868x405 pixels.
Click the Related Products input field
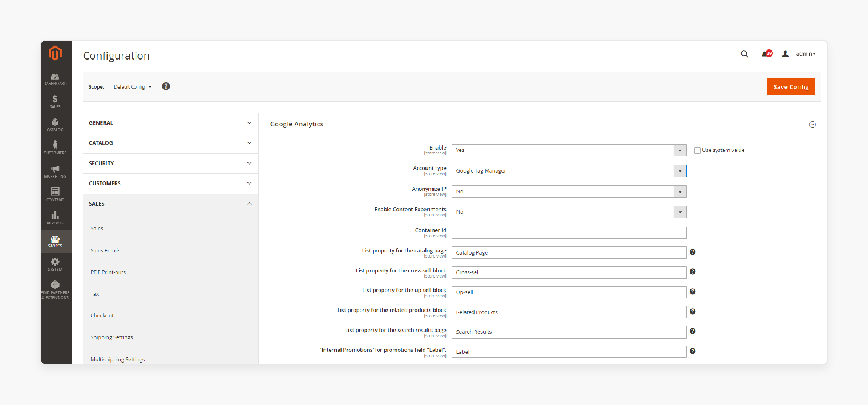pyautogui.click(x=569, y=312)
